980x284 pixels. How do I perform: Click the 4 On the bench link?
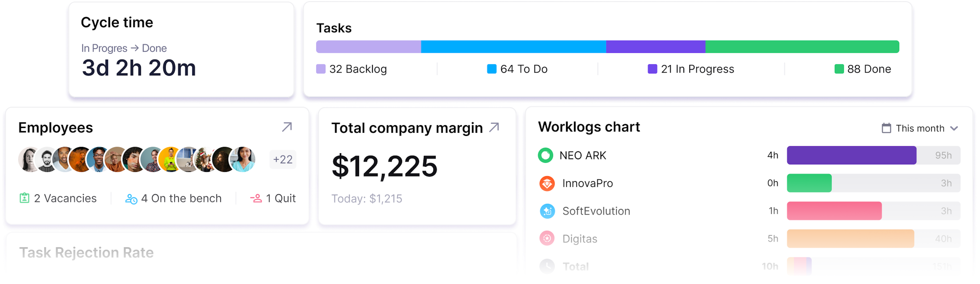point(181,198)
